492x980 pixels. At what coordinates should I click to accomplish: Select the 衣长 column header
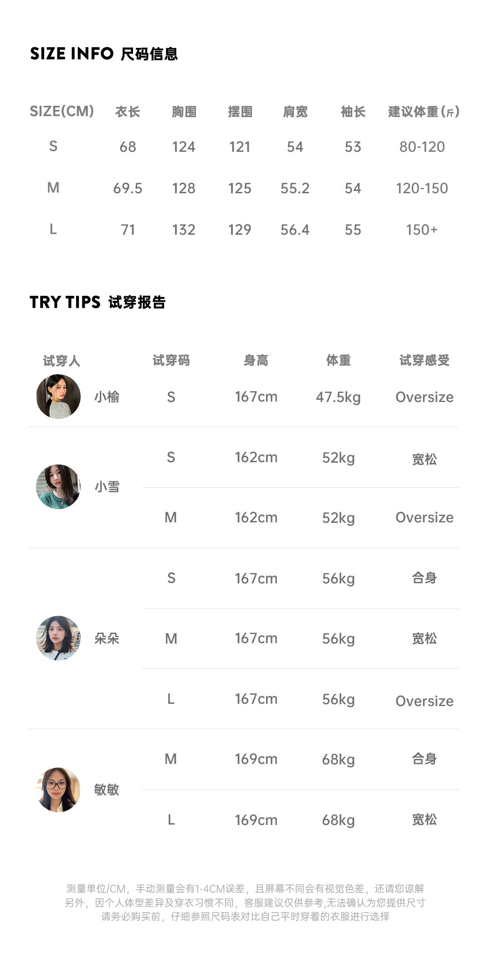[128, 112]
